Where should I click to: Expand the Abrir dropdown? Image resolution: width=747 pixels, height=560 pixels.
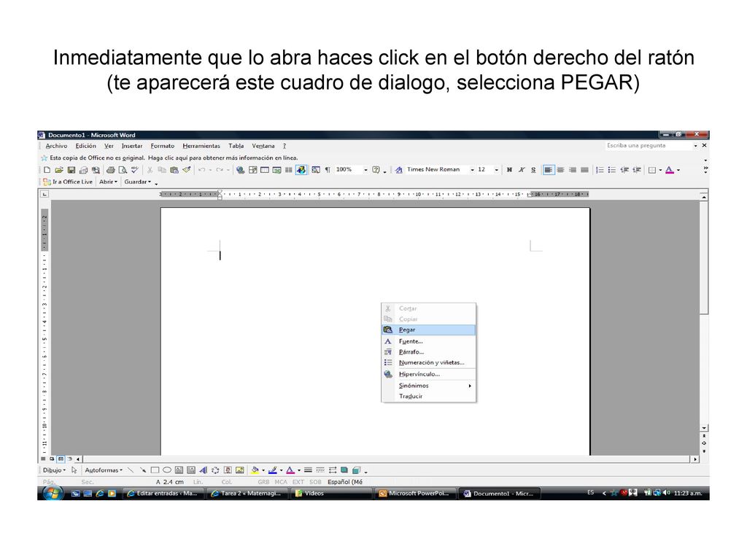108,182
